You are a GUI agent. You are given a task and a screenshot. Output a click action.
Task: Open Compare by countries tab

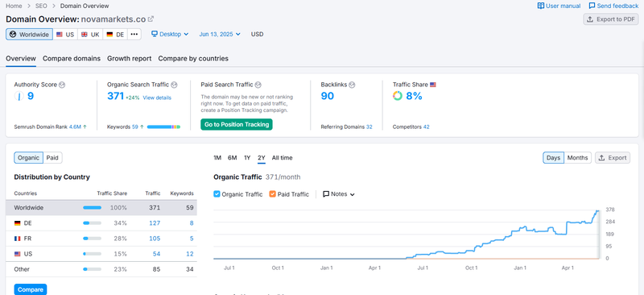pos(193,58)
